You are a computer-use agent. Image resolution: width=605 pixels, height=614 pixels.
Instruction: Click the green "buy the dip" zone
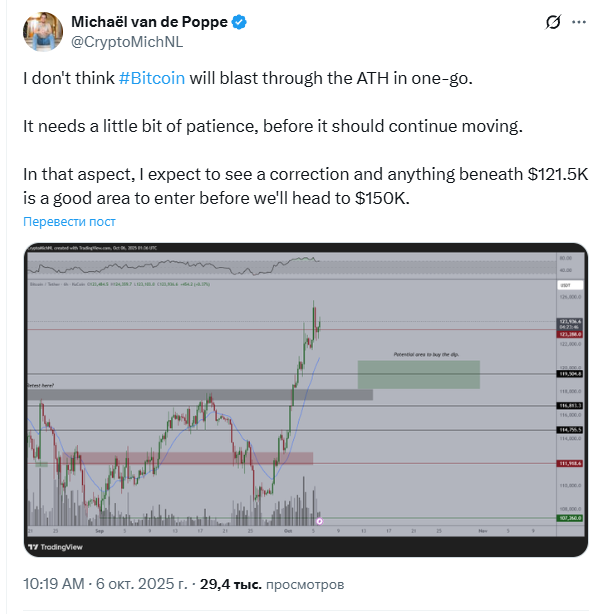click(x=418, y=374)
